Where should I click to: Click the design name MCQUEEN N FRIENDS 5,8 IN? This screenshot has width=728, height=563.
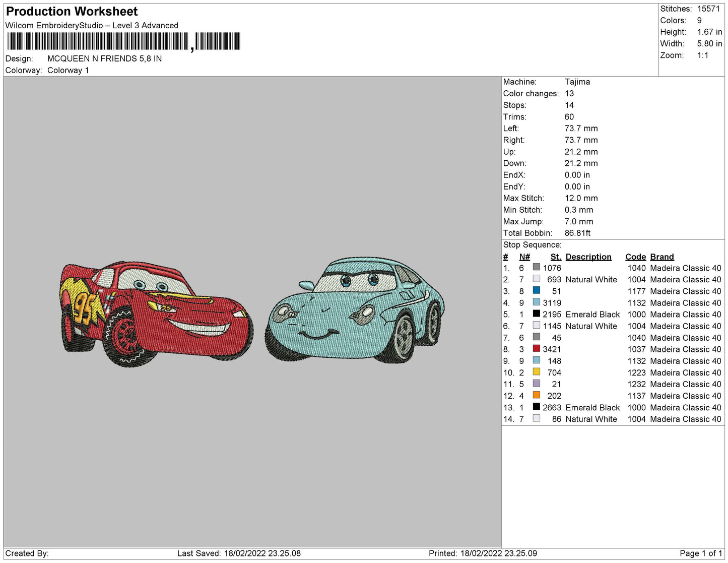tap(104, 58)
